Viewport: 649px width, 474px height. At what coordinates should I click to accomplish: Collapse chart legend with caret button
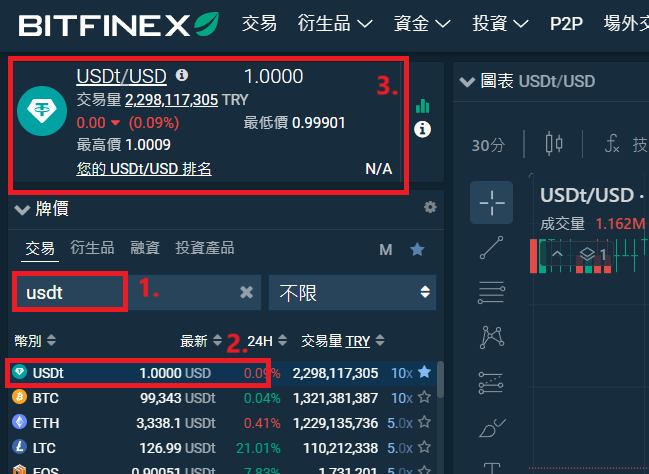(x=557, y=254)
